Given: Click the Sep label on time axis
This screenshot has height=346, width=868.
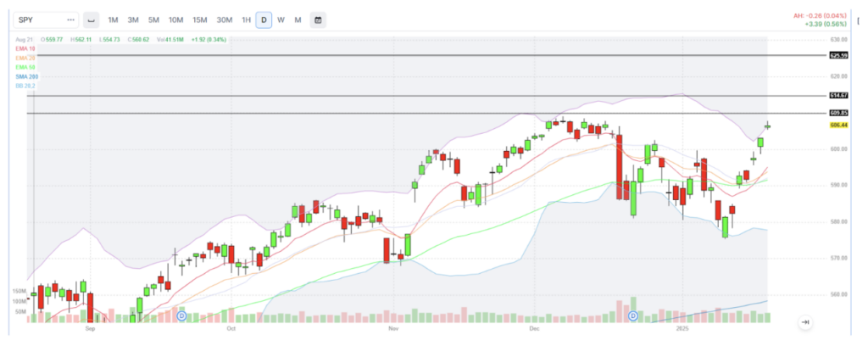Looking at the screenshot, I should tap(91, 329).
